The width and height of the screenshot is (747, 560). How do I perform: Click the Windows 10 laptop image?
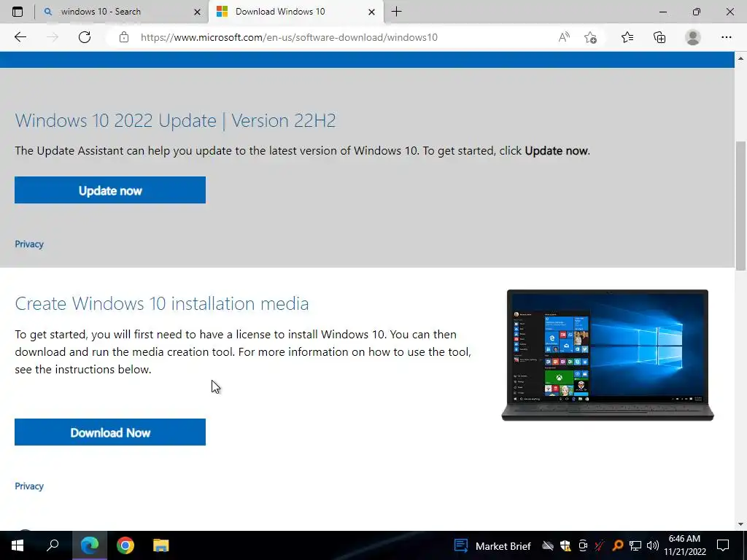[608, 355]
